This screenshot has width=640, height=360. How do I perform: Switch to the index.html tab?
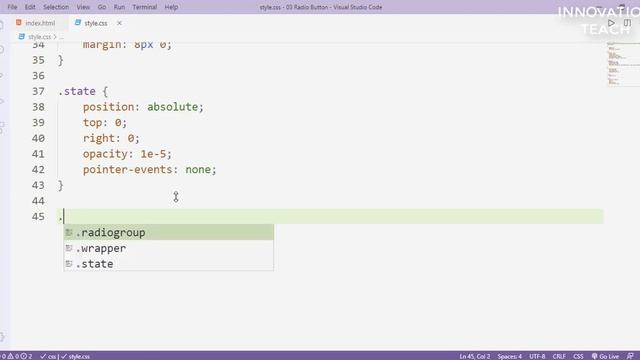(x=40, y=23)
